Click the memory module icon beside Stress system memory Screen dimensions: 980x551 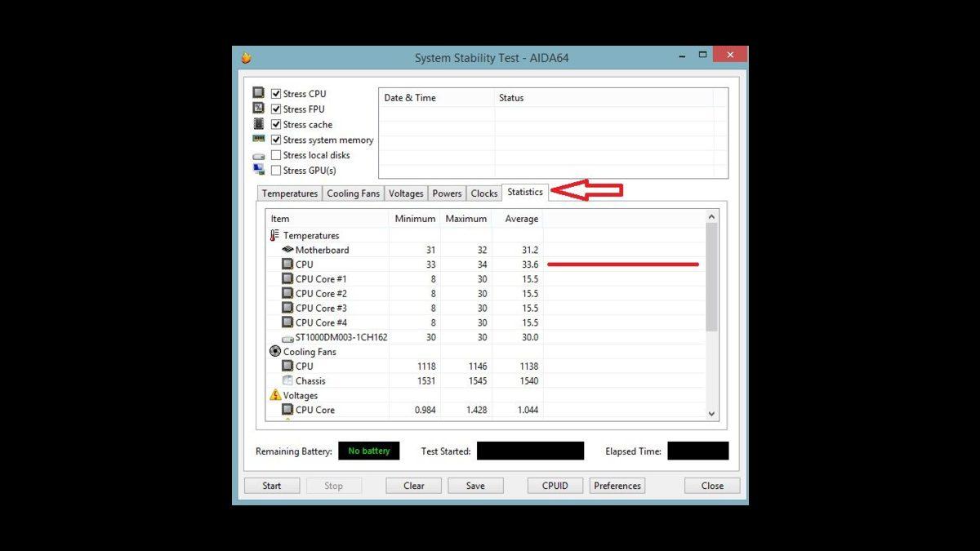(260, 139)
